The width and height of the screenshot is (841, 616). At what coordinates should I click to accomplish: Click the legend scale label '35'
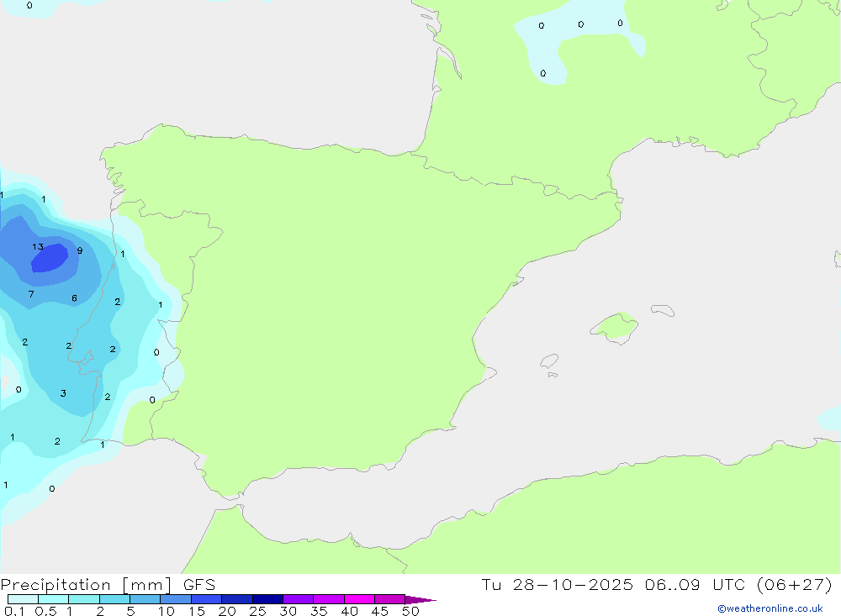click(x=319, y=611)
